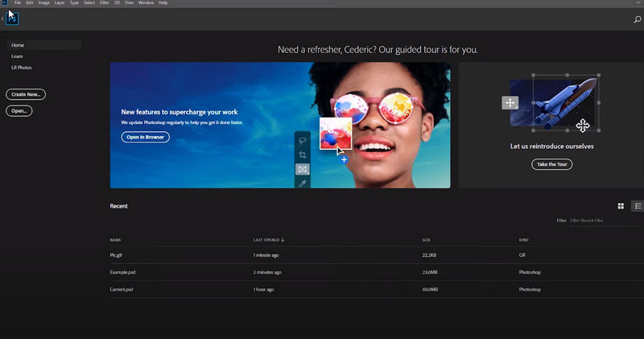This screenshot has width=644, height=339.
Task: Select Home in the sidebar
Action: pos(44,45)
